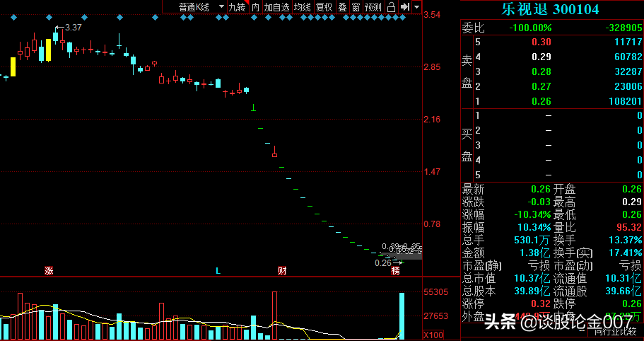Open the 复权 price adjustment option
This screenshot has height=341, width=644.
[324, 7]
